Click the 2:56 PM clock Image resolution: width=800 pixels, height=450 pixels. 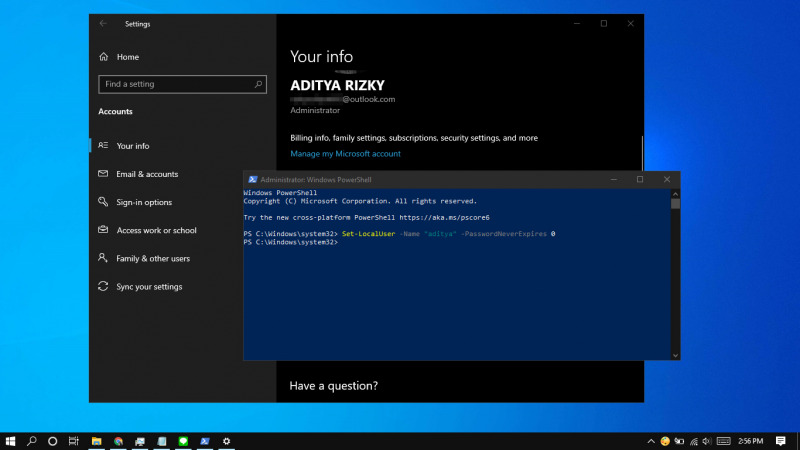pyautogui.click(x=751, y=441)
